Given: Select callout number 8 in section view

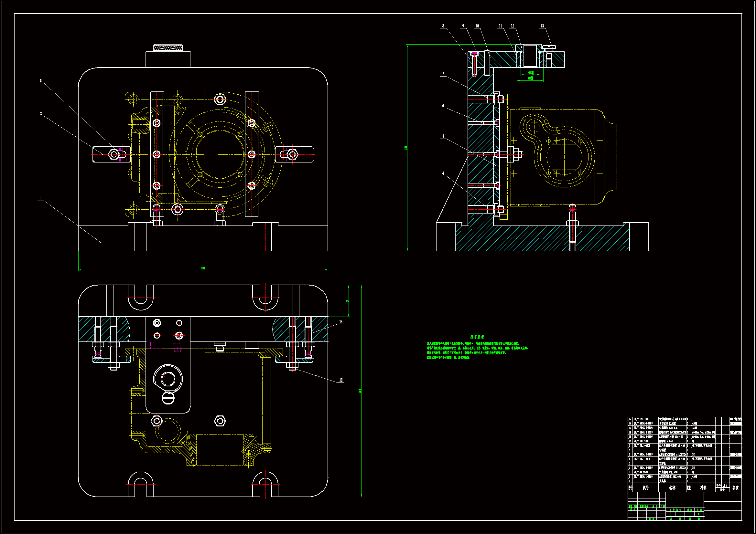Looking at the screenshot, I should [443, 26].
